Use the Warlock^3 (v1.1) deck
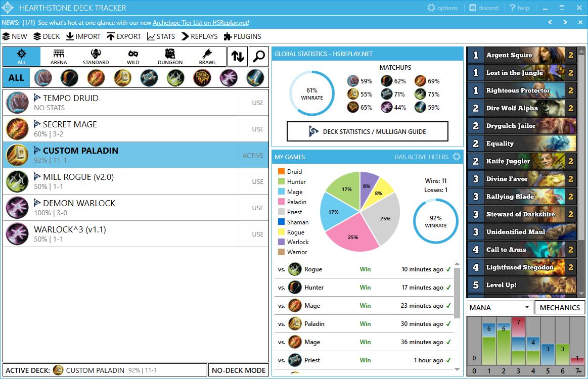This screenshot has height=379, width=588. point(258,234)
